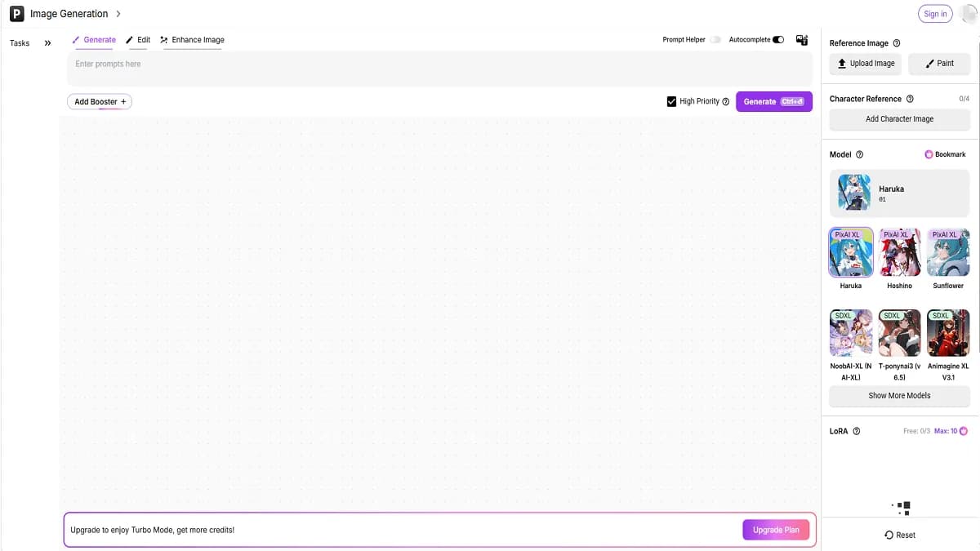Expand the Tasks sidebar with double chevron
This screenshot has height=551, width=980.
[x=47, y=43]
